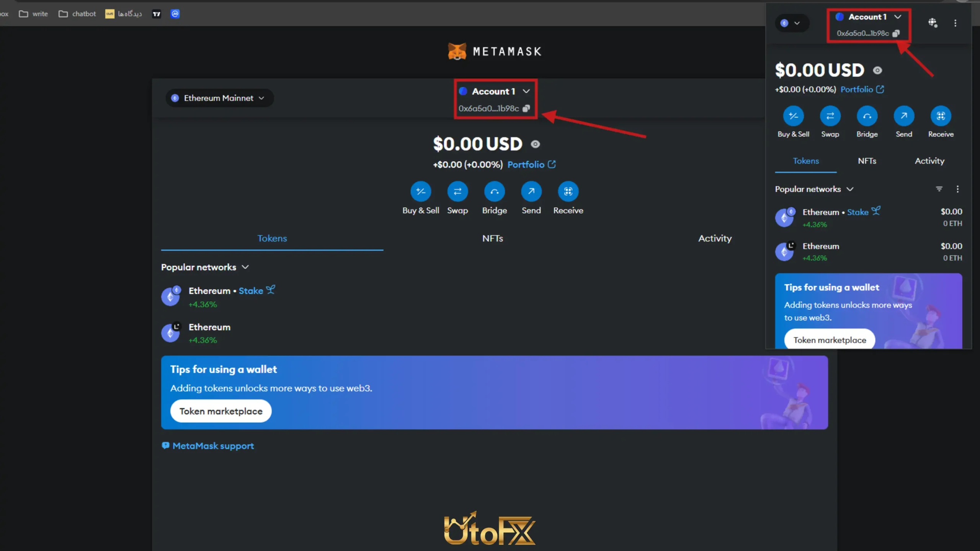The height and width of the screenshot is (551, 980).
Task: Open token list filter icon in popup
Action: pyautogui.click(x=939, y=189)
